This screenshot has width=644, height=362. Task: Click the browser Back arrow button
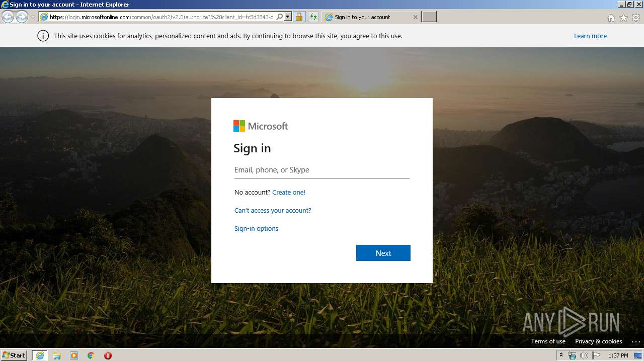(x=8, y=17)
